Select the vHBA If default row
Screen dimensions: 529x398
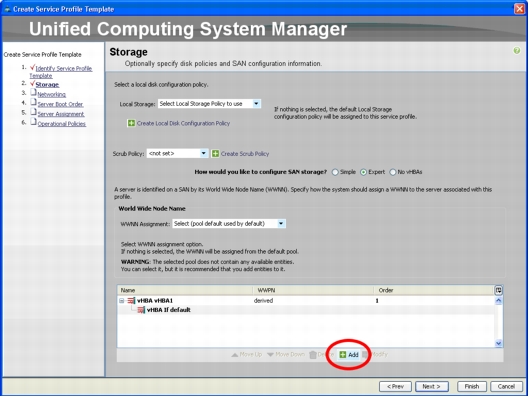306,310
